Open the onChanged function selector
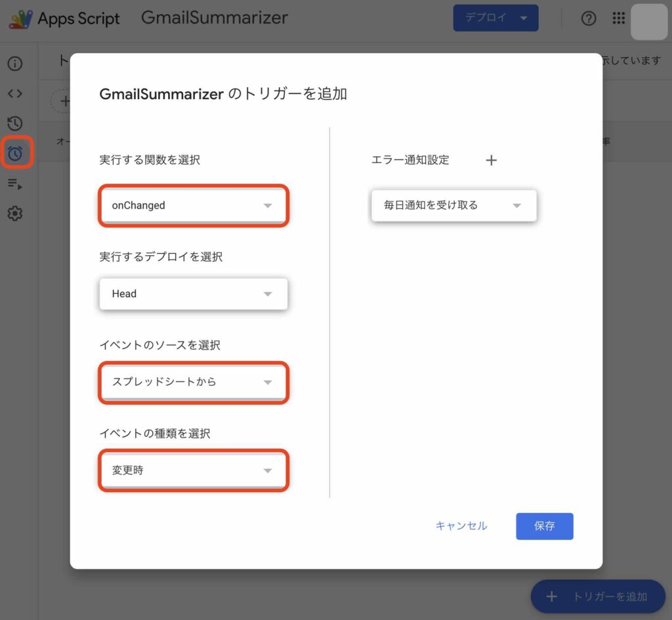This screenshot has height=620, width=672. pos(194,205)
